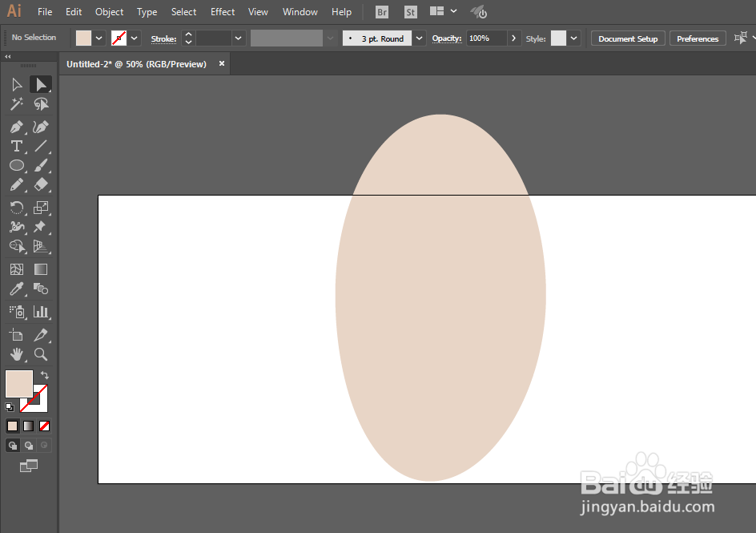Image resolution: width=756 pixels, height=533 pixels.
Task: Select the Magic Wand tool
Action: point(16,104)
